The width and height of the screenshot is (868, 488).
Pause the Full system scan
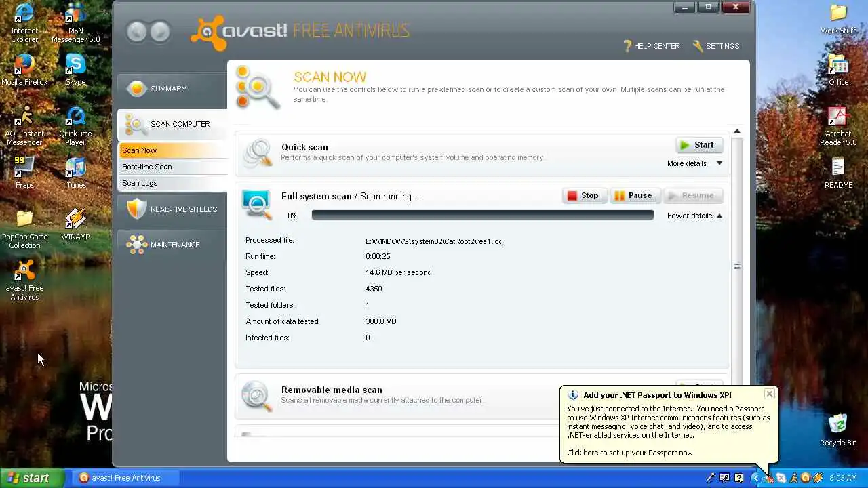click(x=635, y=196)
